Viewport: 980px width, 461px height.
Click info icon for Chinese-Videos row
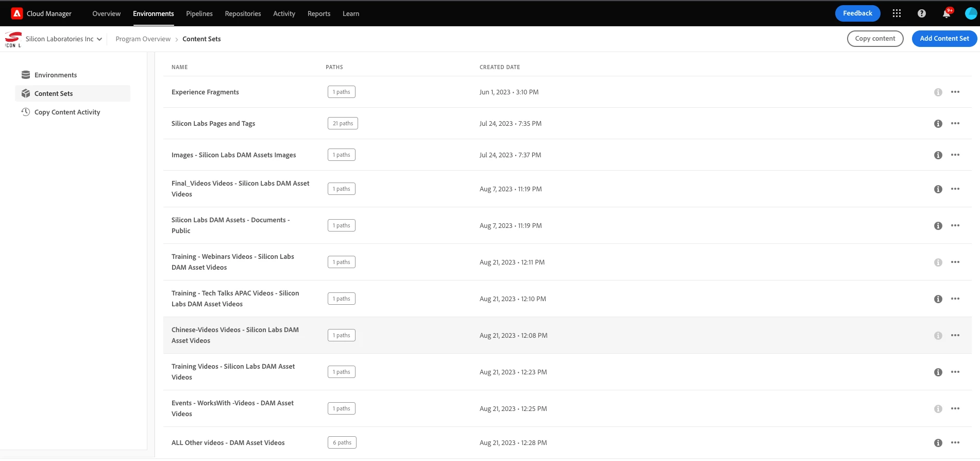[938, 336]
